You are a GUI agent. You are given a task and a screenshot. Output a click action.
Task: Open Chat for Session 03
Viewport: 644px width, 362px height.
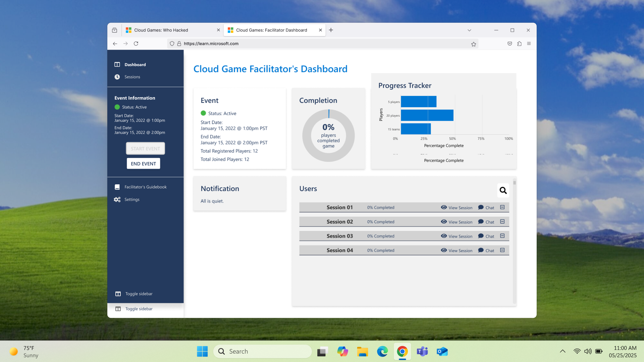coord(486,236)
